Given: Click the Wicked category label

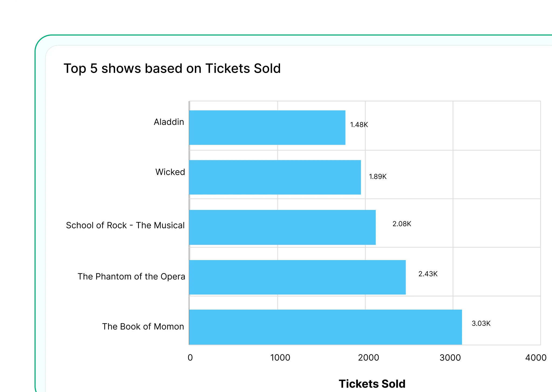Looking at the screenshot, I should coord(170,172).
